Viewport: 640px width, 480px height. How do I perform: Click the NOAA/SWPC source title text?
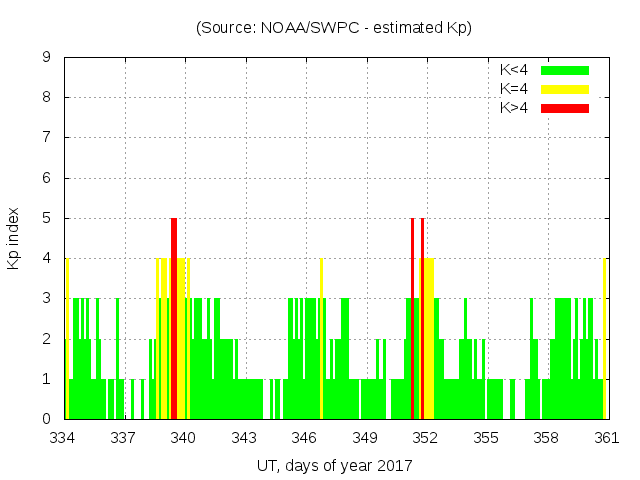pos(334,28)
